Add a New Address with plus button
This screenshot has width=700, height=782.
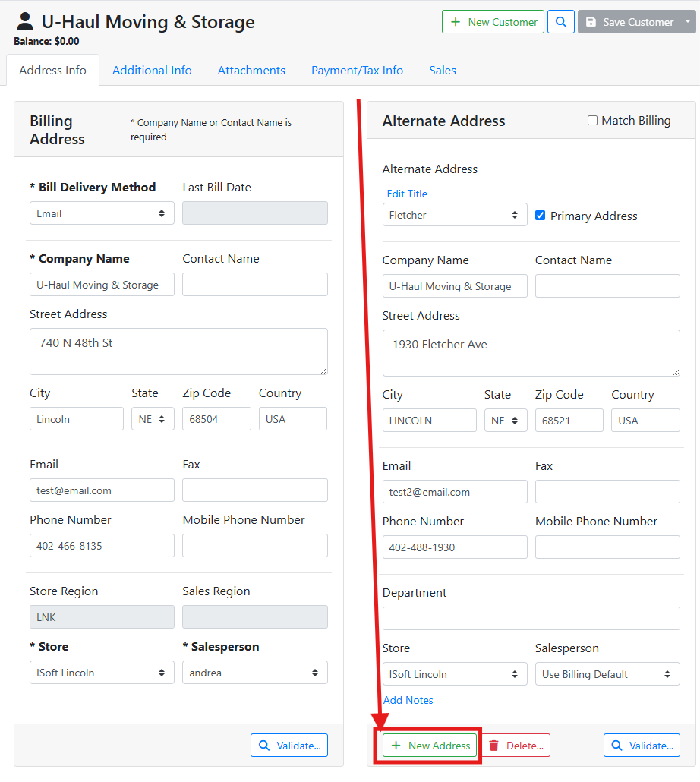[x=430, y=746]
